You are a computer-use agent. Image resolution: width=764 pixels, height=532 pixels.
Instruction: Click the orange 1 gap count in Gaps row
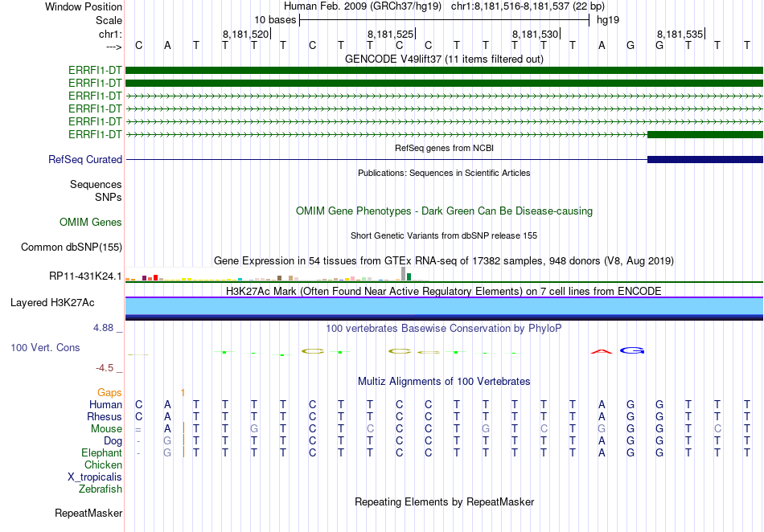click(x=183, y=392)
